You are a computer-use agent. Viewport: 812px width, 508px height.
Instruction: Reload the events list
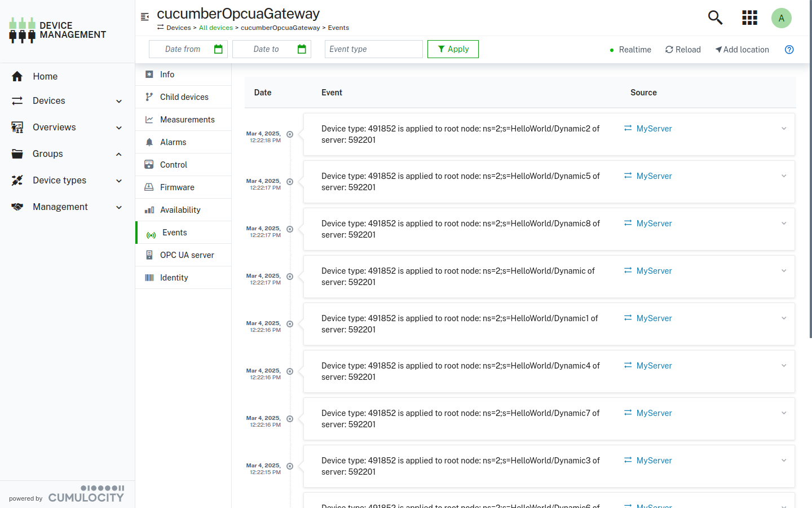pyautogui.click(x=683, y=50)
